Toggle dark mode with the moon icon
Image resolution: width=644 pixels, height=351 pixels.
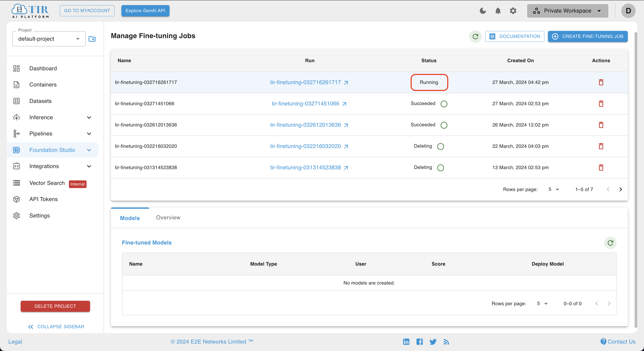coord(483,11)
